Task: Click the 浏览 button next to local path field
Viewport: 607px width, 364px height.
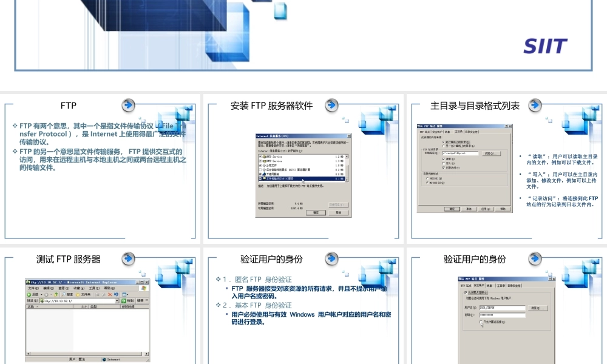Action: tap(492, 153)
